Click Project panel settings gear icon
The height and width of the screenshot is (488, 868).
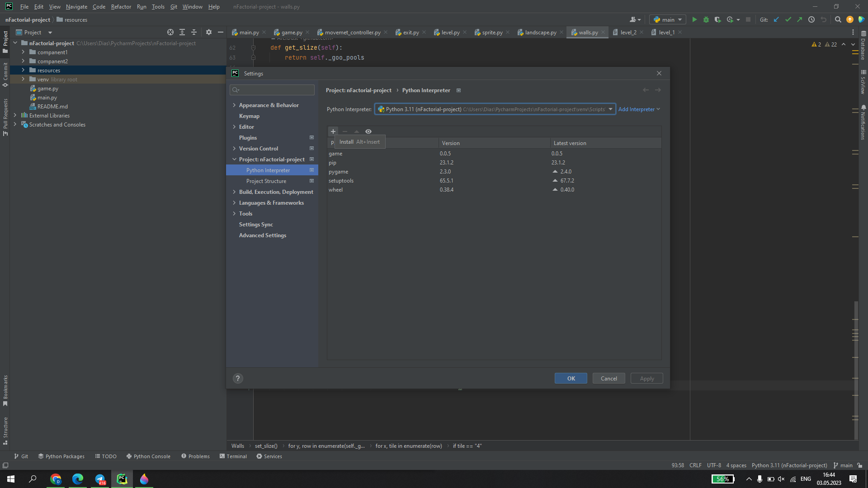point(208,32)
